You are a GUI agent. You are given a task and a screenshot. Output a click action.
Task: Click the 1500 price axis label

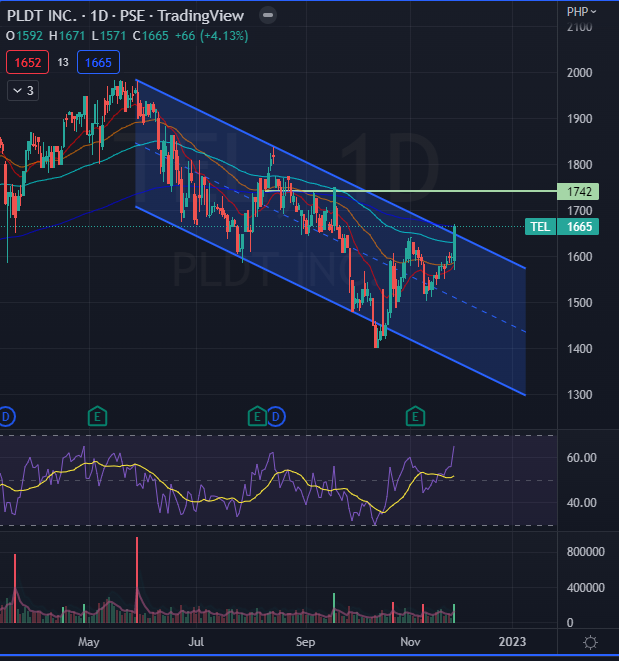coord(579,303)
